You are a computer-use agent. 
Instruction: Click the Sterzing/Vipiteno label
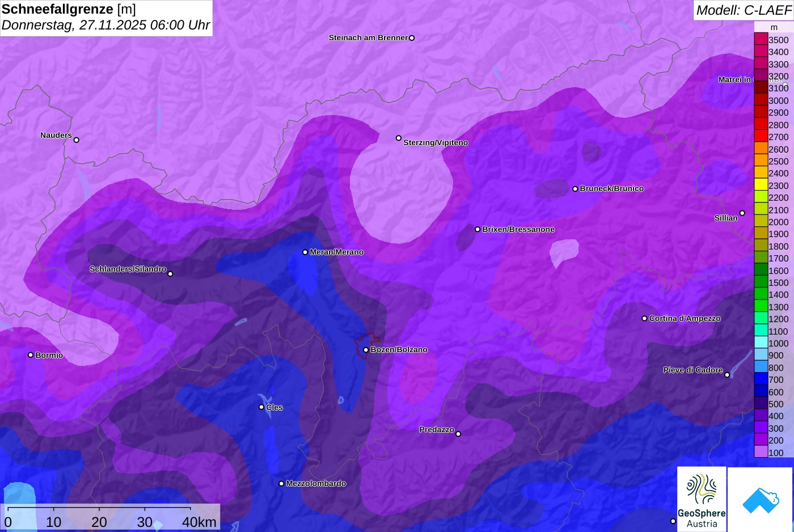[x=436, y=143]
